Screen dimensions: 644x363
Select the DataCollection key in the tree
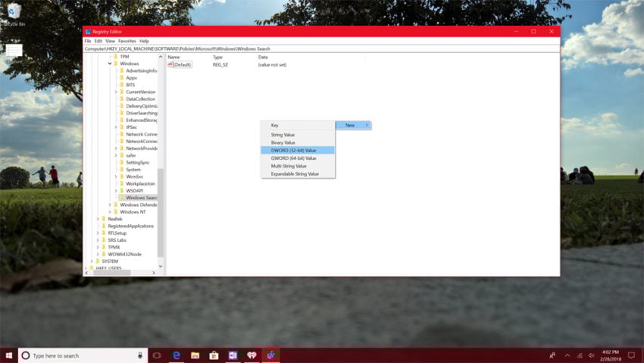[x=140, y=99]
